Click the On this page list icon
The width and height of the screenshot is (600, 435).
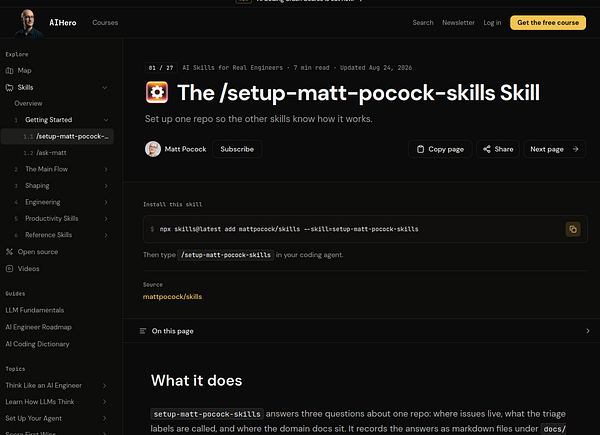143,331
